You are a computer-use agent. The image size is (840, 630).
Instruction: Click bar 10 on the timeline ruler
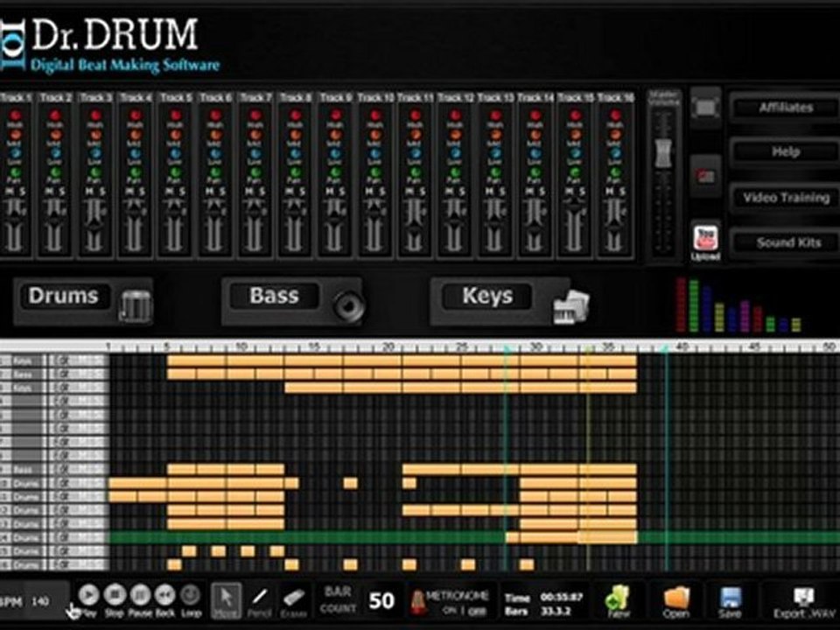point(241,346)
